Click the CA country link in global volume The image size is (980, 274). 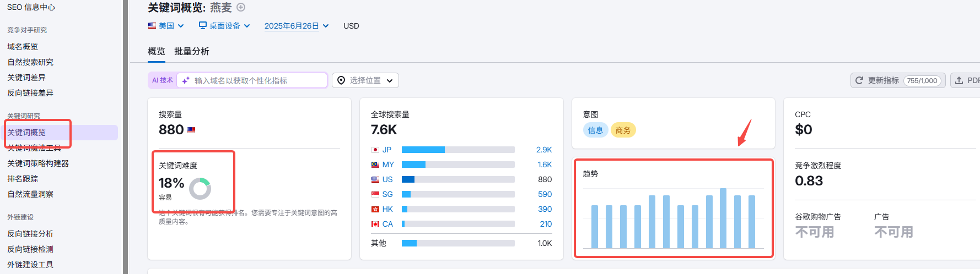pyautogui.click(x=387, y=224)
